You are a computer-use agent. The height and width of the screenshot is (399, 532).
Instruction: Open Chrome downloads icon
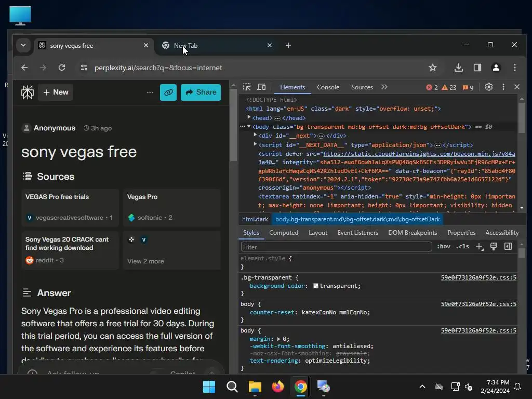click(458, 68)
